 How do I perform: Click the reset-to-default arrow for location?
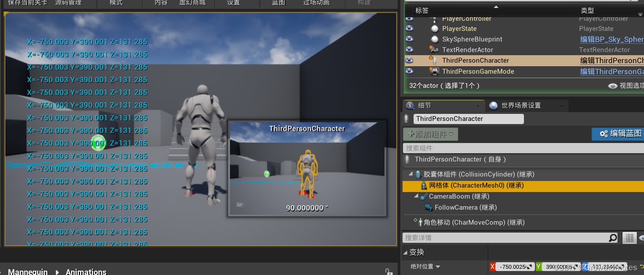(641, 267)
